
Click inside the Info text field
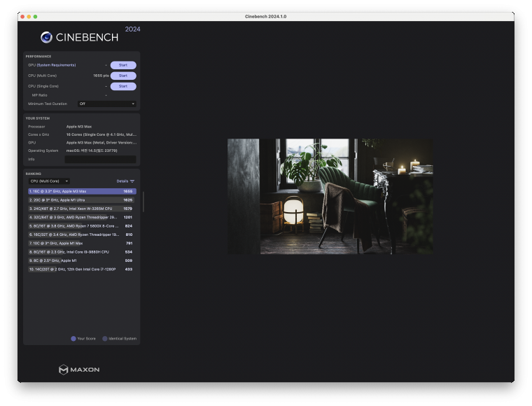pos(100,159)
